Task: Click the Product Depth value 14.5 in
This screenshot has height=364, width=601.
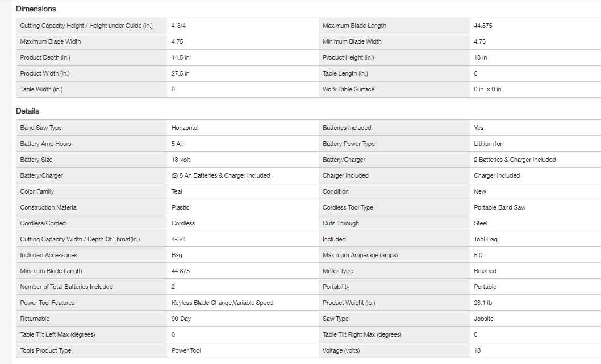Action: pyautogui.click(x=181, y=57)
